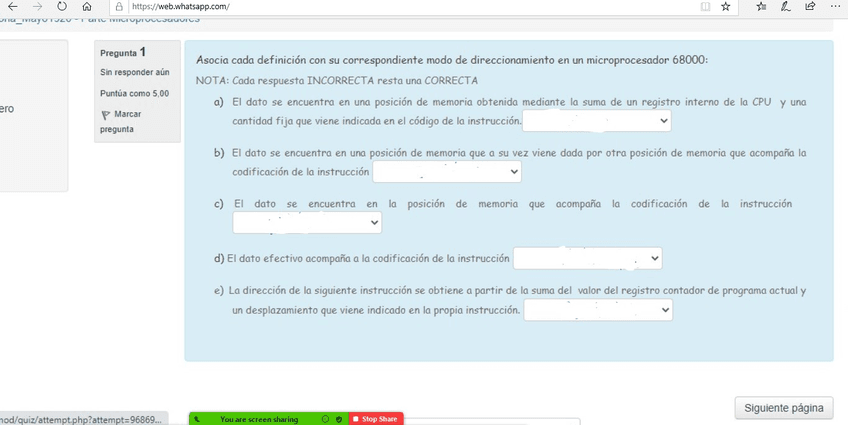848x425 pixels.
Task: Click the padlock site security icon
Action: [119, 6]
